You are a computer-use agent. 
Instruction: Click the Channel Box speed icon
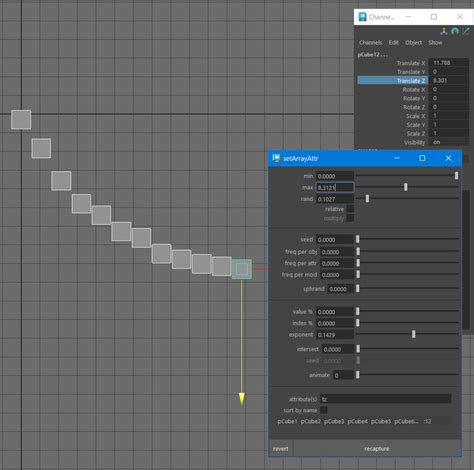pyautogui.click(x=455, y=31)
